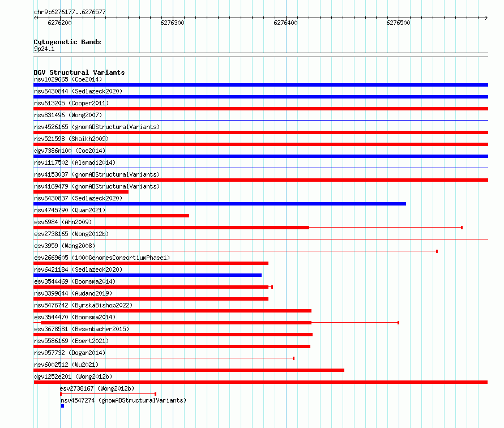Select the 9p24.1 band label
Image resolution: width=504 pixels, height=428 pixels.
point(44,49)
